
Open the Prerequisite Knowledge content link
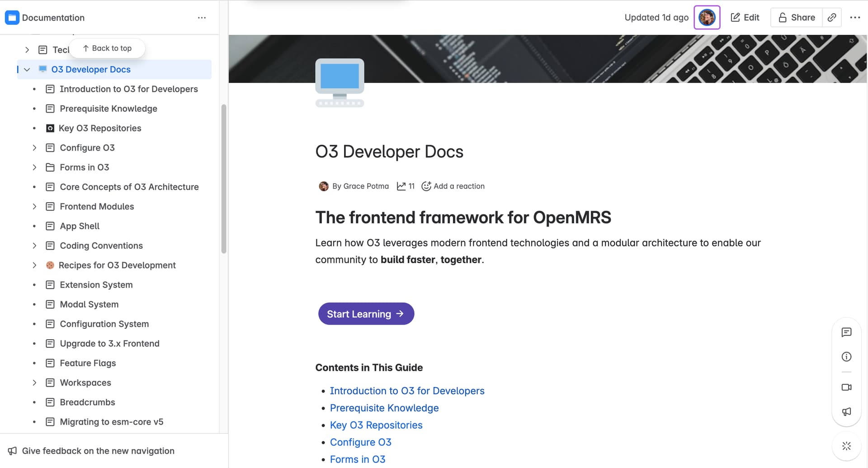click(384, 408)
